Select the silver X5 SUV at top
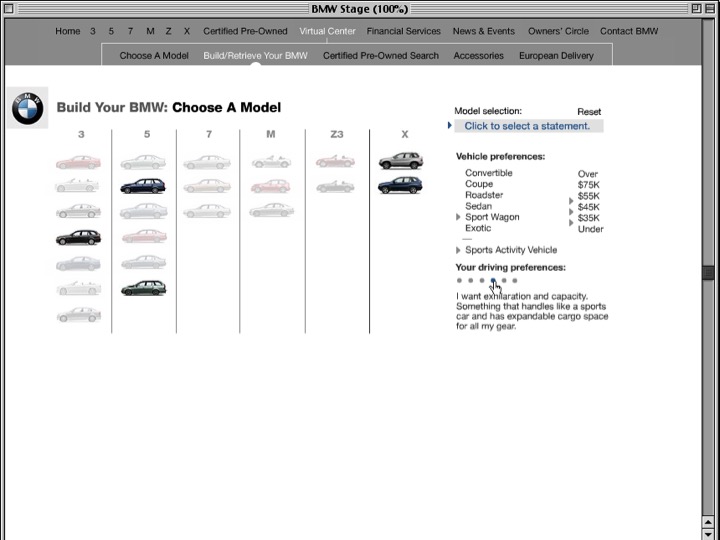The image size is (720, 540). [x=400, y=161]
